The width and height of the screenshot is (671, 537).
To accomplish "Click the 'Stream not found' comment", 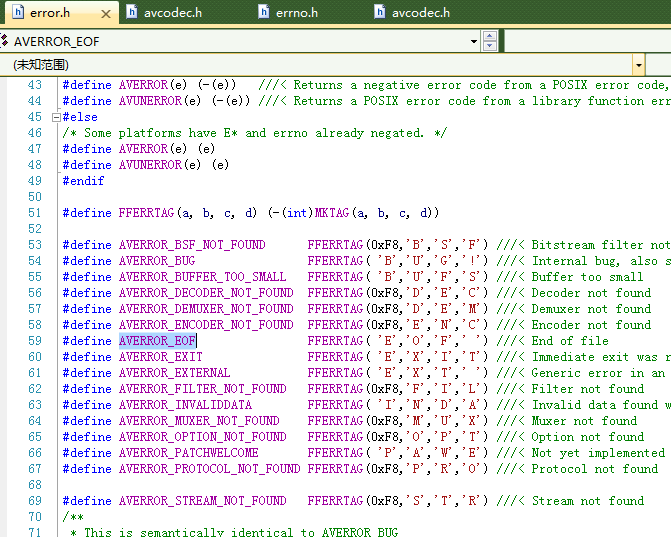I will (x=588, y=501).
